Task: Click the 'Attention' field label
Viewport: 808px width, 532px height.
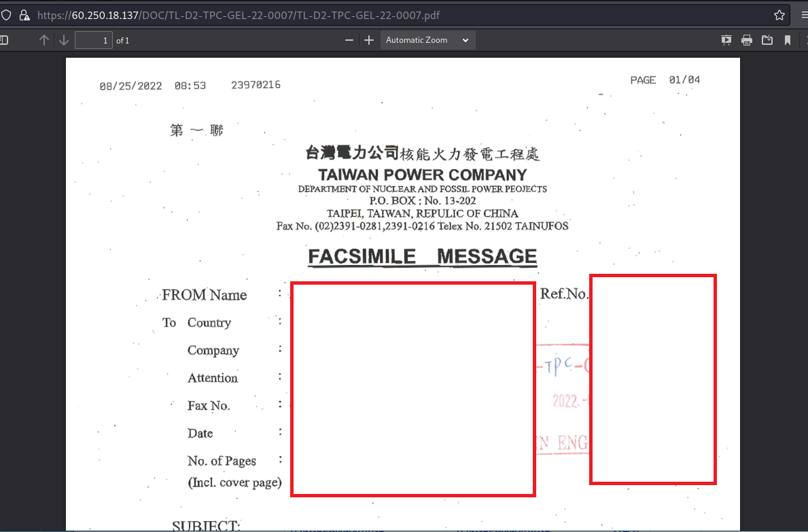Action: (x=213, y=378)
